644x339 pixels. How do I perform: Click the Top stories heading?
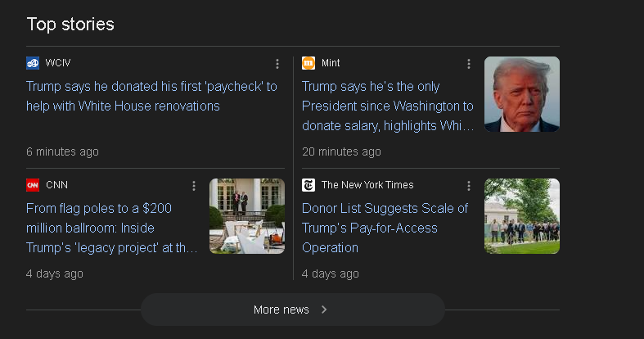[x=70, y=24]
